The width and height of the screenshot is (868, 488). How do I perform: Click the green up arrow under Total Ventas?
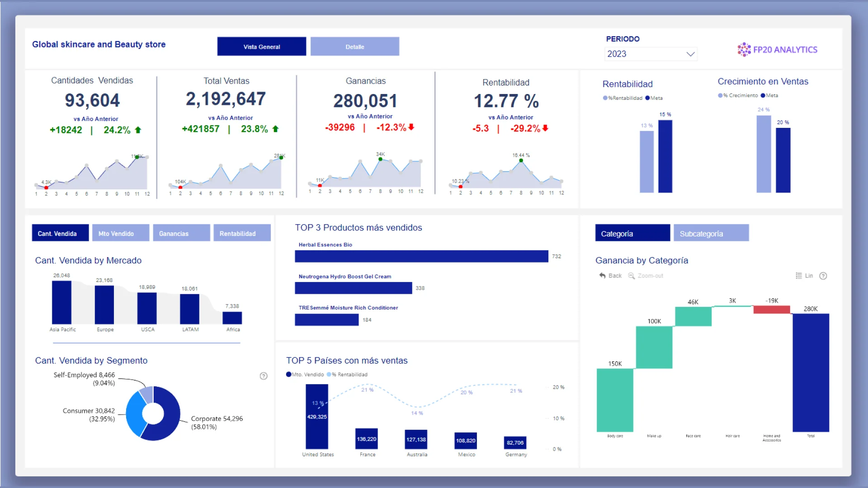pyautogui.click(x=275, y=129)
